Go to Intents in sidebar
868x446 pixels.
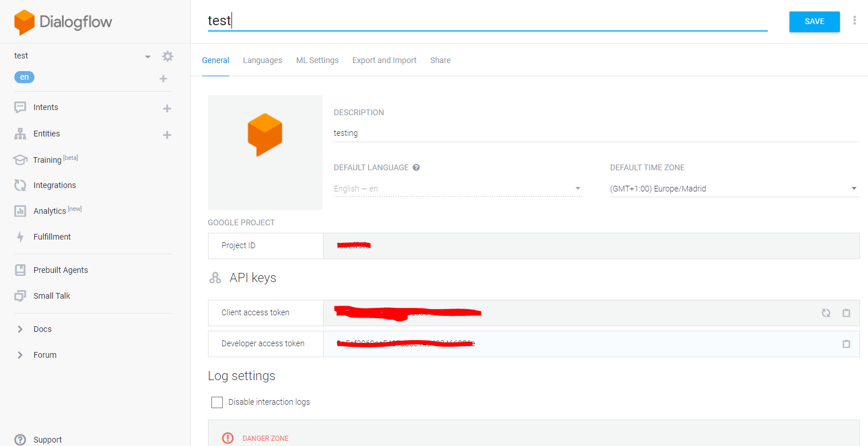[x=46, y=107]
